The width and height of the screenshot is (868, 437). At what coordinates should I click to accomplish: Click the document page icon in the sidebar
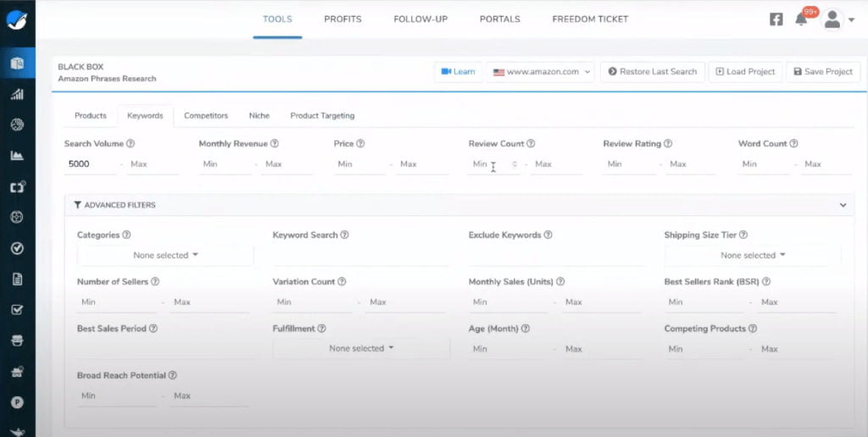(x=17, y=279)
